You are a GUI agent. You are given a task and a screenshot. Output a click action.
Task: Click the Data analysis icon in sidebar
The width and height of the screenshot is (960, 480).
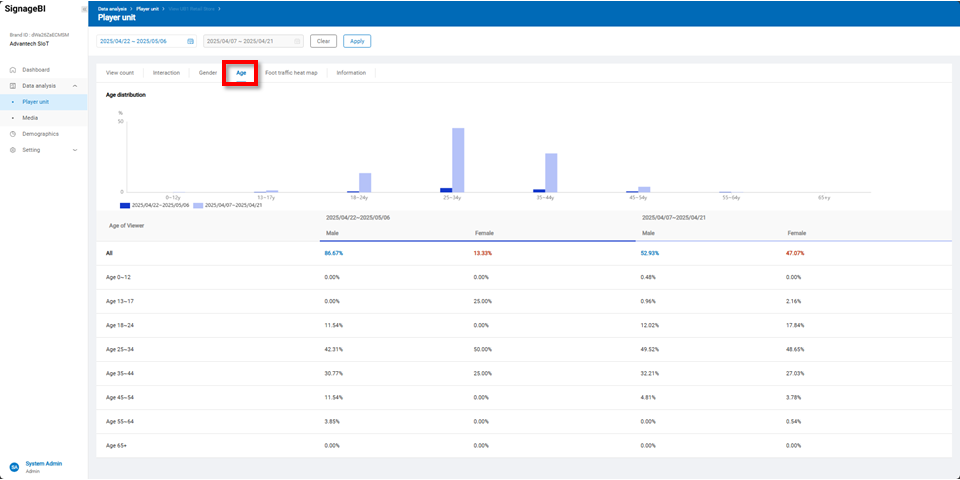click(13, 86)
